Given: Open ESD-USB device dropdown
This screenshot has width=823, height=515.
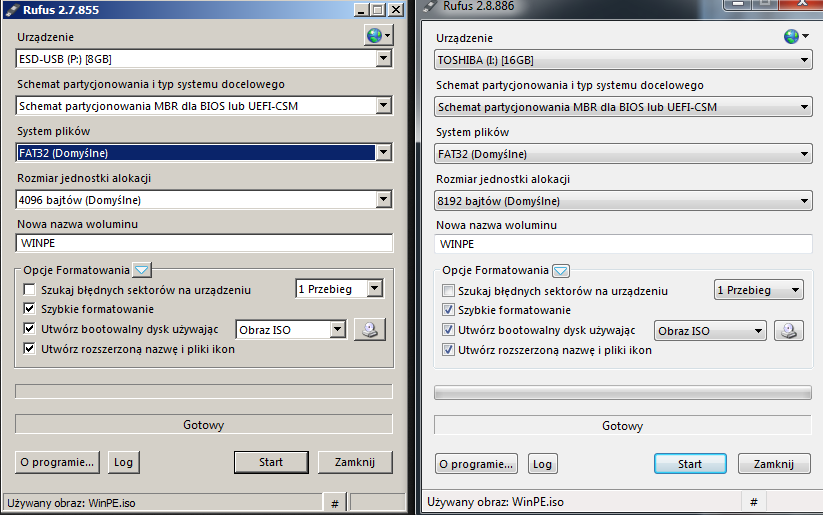Looking at the screenshot, I should [204, 59].
